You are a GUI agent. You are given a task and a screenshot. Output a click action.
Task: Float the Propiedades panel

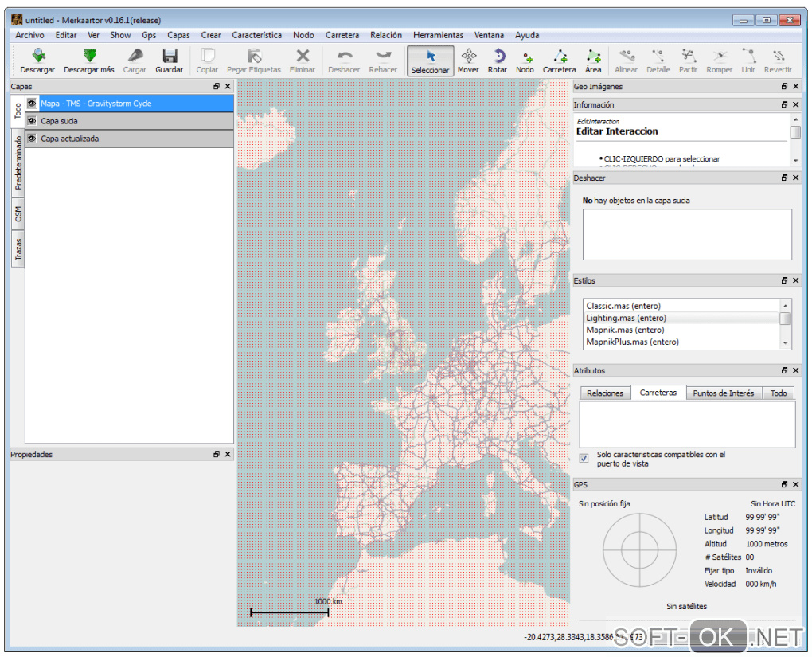[216, 454]
